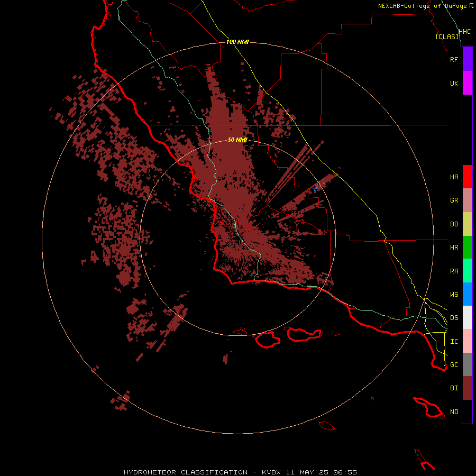Select the IC light-pink legend swatch
476x476 pixels.
(467, 341)
